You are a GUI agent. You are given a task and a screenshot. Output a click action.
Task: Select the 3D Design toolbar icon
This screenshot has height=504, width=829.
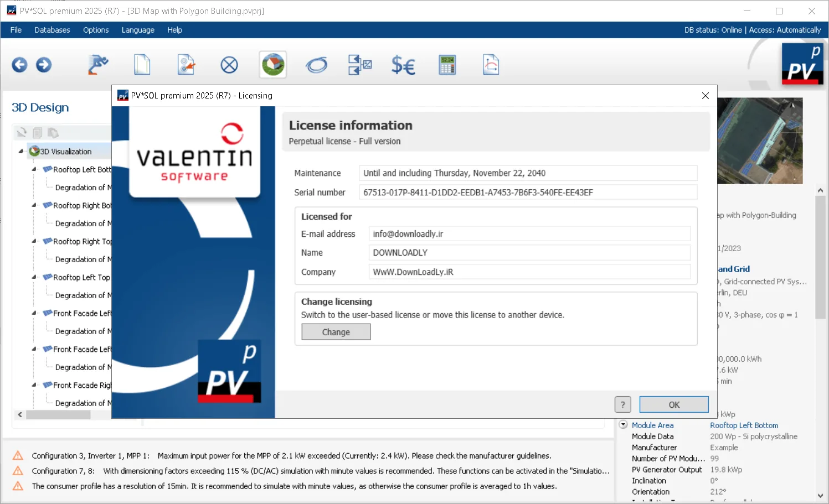click(273, 65)
